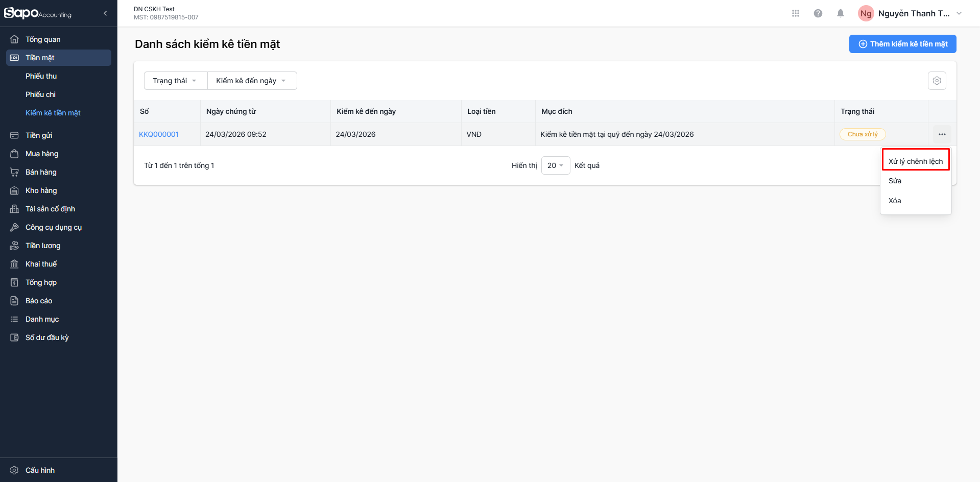Click the Chưa xử lý status badge
The width and height of the screenshot is (980, 482).
click(862, 134)
